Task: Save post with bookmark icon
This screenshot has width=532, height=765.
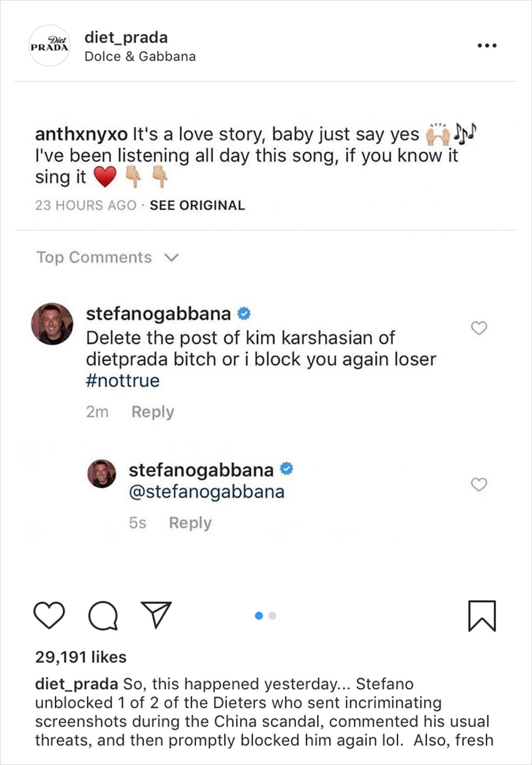Action: 481,616
